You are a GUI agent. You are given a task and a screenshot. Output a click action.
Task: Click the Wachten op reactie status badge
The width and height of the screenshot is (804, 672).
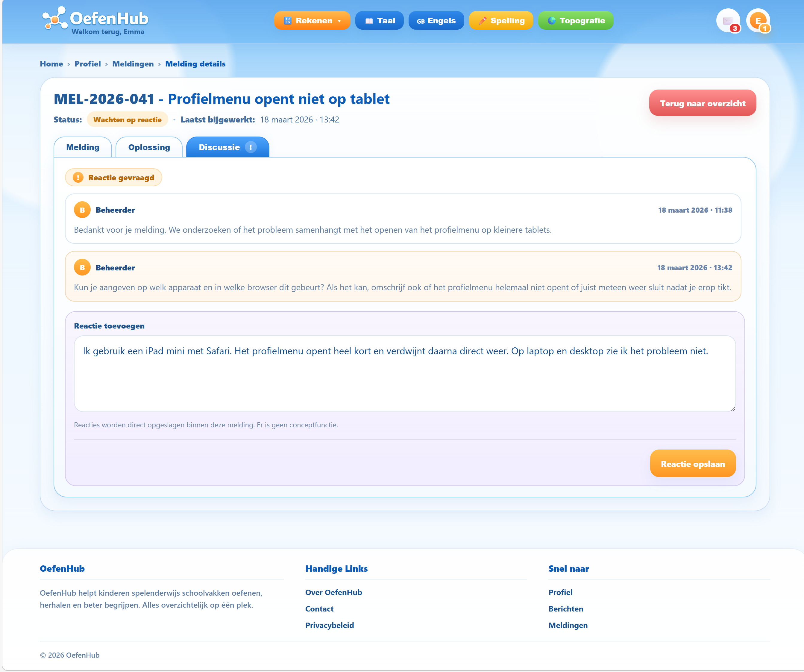click(x=128, y=119)
